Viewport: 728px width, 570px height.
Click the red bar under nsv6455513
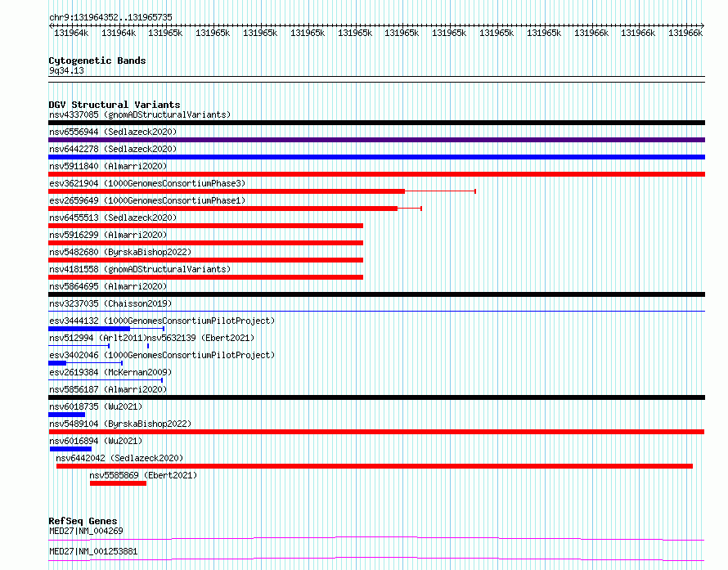pos(205,226)
